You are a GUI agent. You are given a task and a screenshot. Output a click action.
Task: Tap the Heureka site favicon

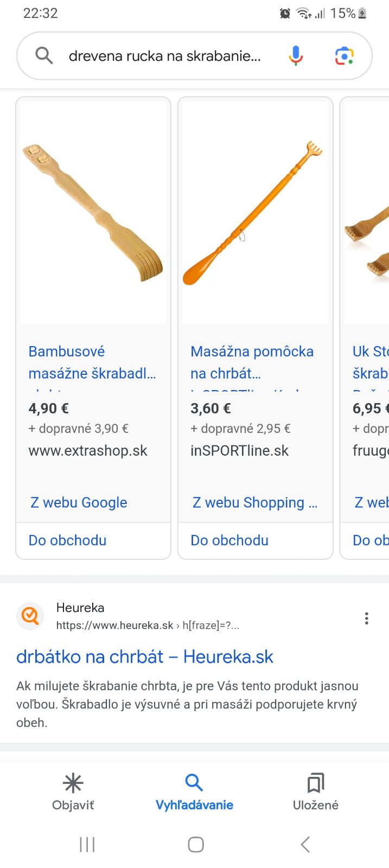pos(30,616)
